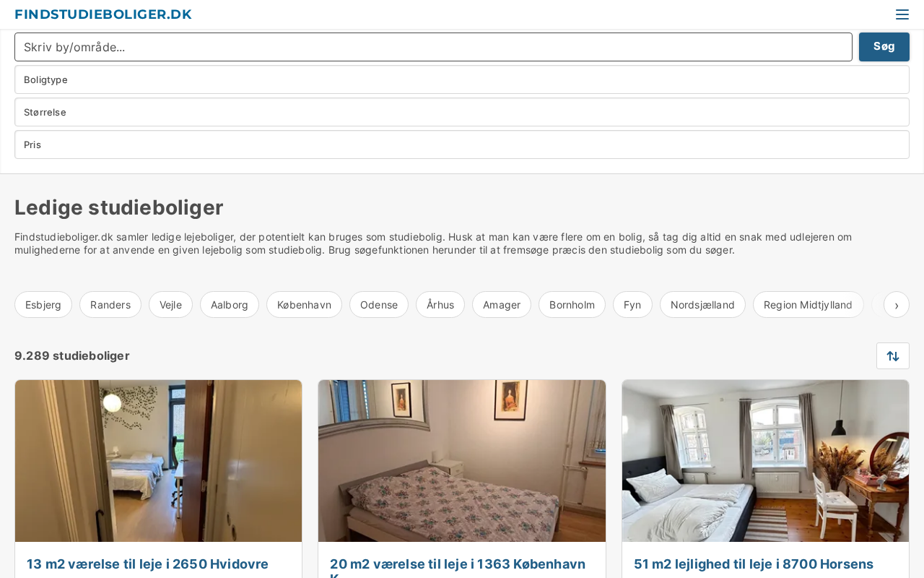This screenshot has width=924, height=578.
Task: Choose the Bornholm region chip
Action: 572,305
